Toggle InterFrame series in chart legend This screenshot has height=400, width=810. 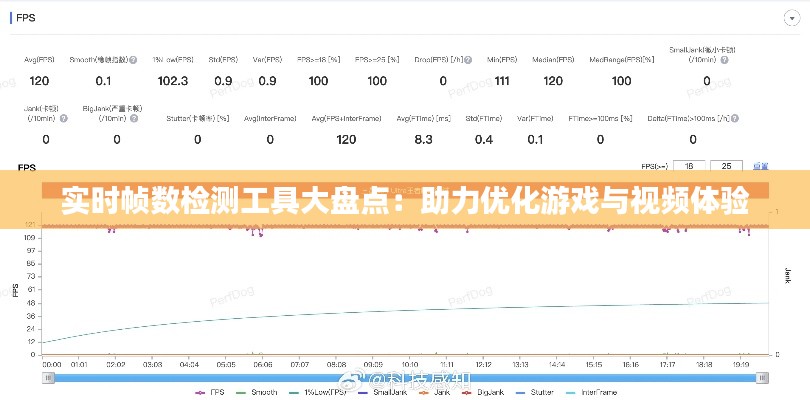[590, 392]
